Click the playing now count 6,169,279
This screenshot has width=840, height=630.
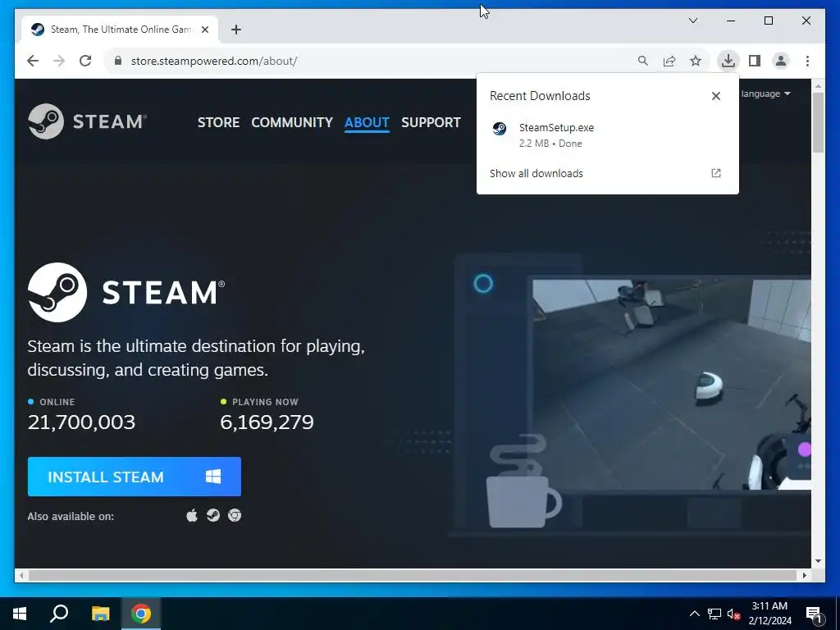[x=267, y=422]
